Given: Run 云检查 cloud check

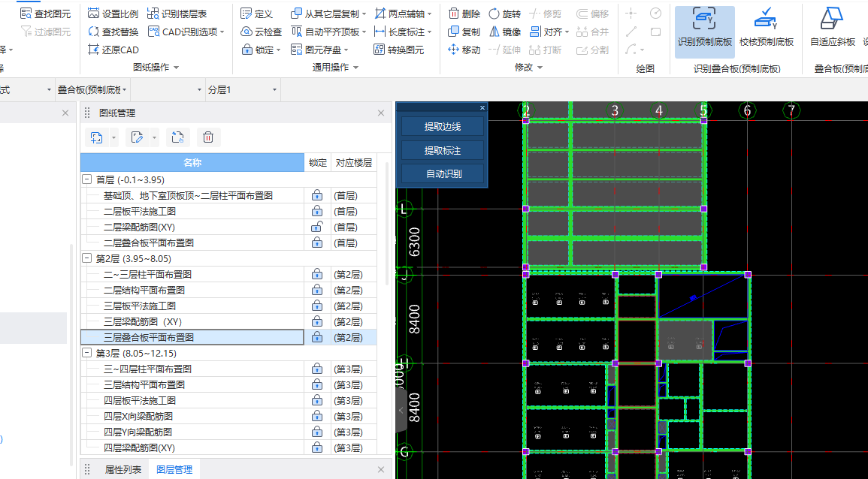Looking at the screenshot, I should 262,32.
